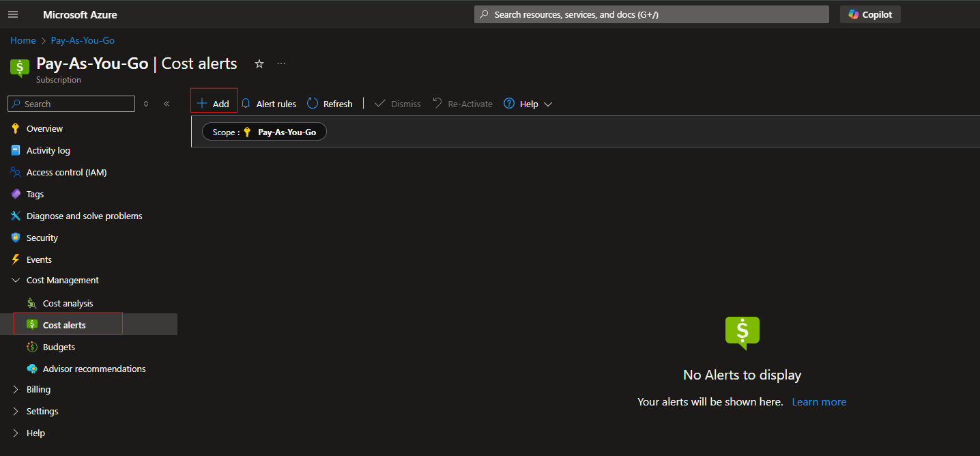Open the Azure portal hamburger menu

coord(13,14)
